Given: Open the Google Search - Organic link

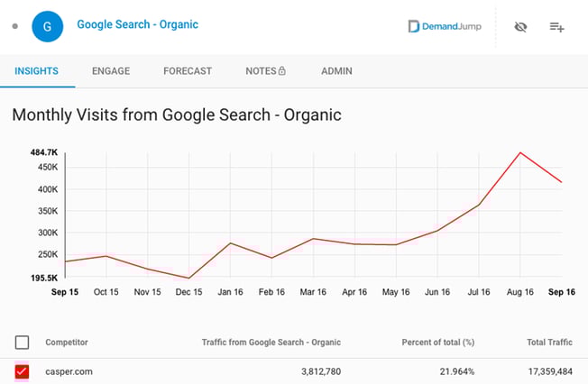Looking at the screenshot, I should point(138,24).
